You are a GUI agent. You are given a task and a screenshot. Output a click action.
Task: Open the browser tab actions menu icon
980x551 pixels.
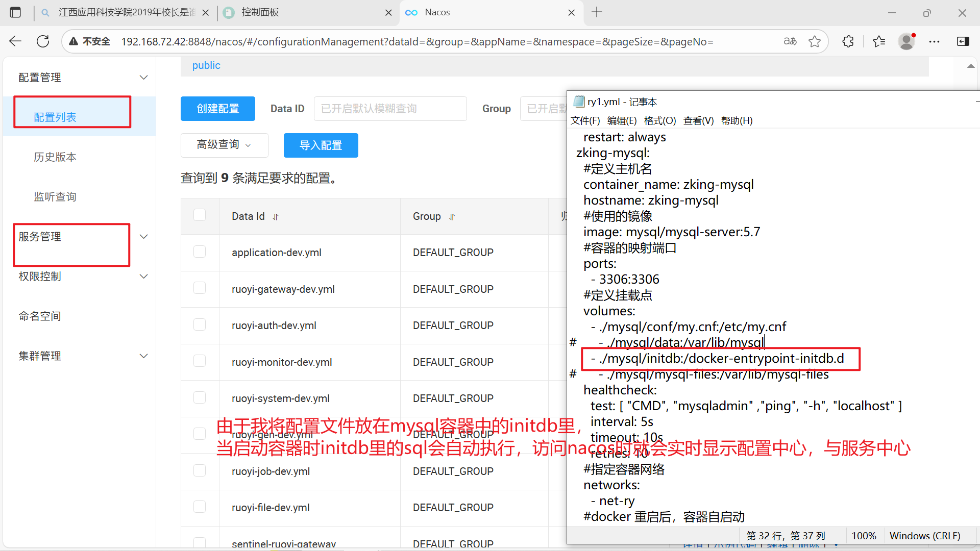coord(15,12)
